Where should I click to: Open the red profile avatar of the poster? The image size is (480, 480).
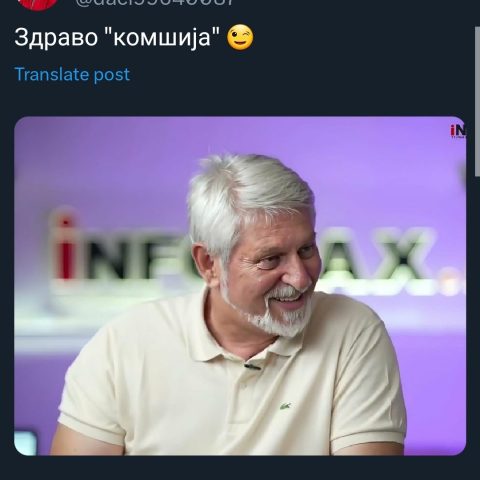37,5
